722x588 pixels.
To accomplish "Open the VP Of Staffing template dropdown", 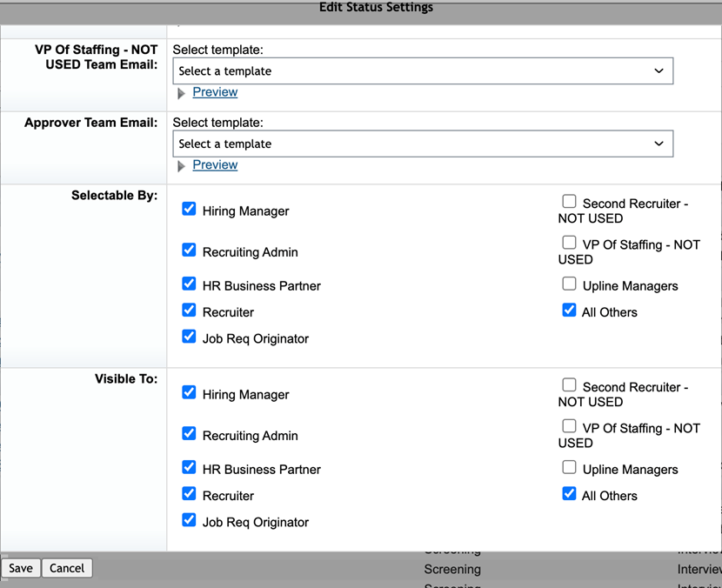I will pos(422,70).
